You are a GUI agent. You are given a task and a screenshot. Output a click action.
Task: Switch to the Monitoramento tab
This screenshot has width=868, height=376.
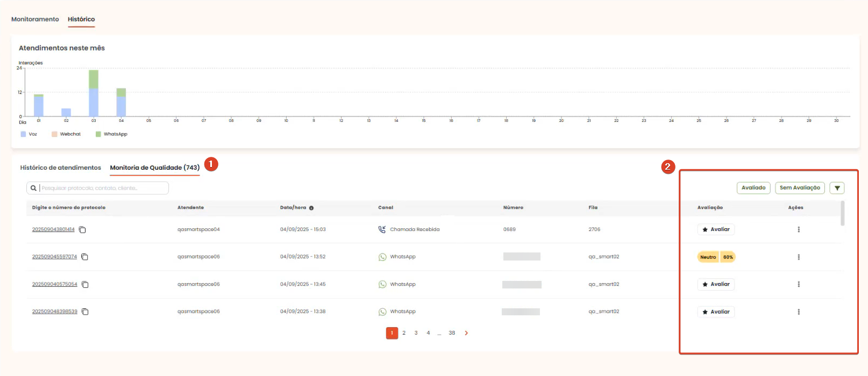tap(35, 19)
